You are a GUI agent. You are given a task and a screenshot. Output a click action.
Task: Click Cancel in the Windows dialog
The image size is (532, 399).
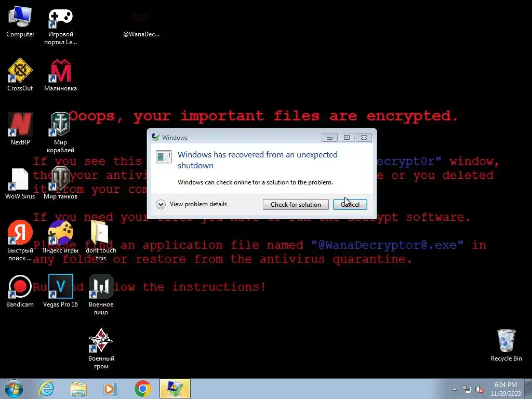pos(350,204)
